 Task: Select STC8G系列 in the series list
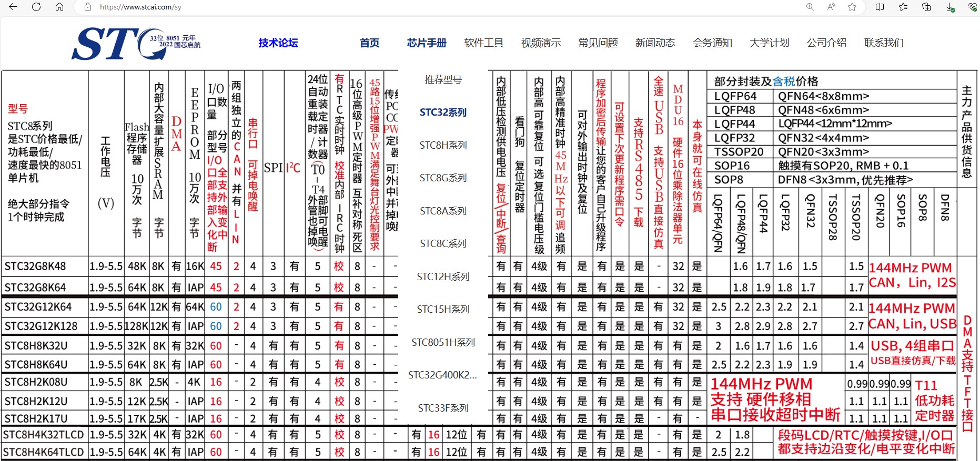click(443, 178)
